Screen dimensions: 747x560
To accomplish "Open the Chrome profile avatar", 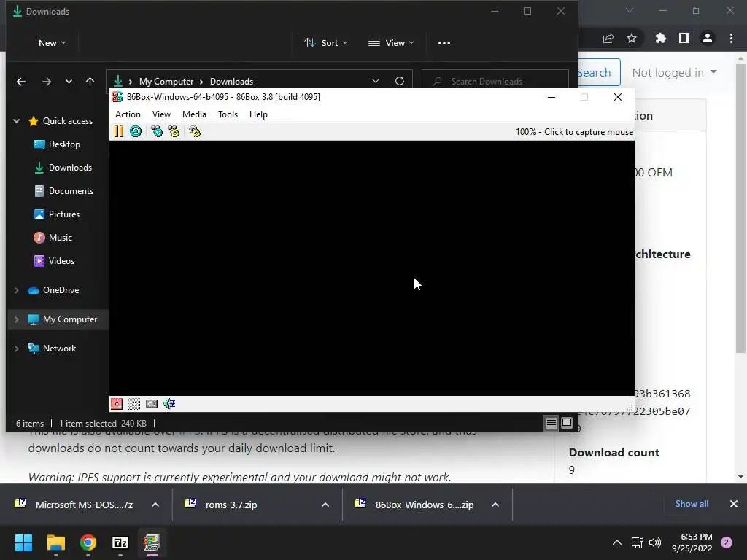I will (x=708, y=38).
